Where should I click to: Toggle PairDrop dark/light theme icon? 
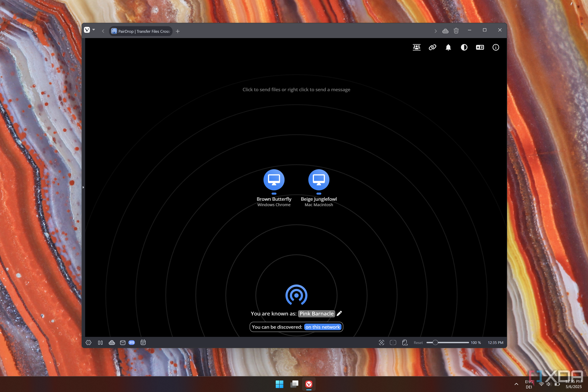(x=464, y=47)
